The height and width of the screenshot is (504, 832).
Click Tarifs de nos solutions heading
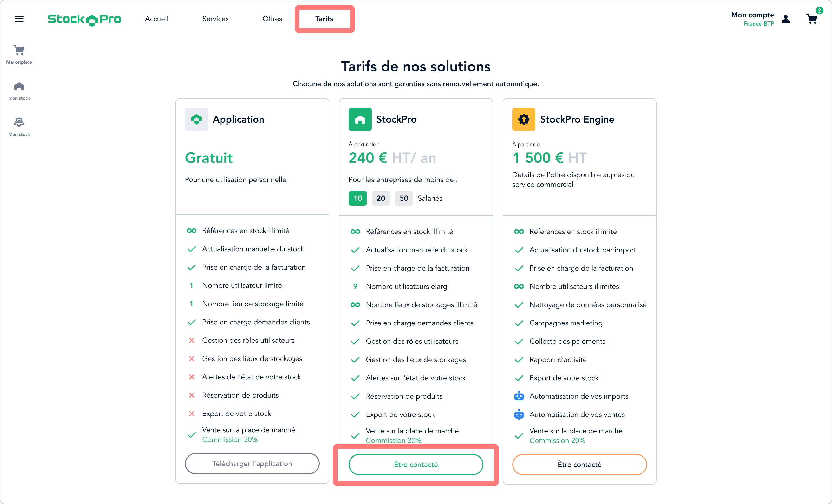pos(416,66)
